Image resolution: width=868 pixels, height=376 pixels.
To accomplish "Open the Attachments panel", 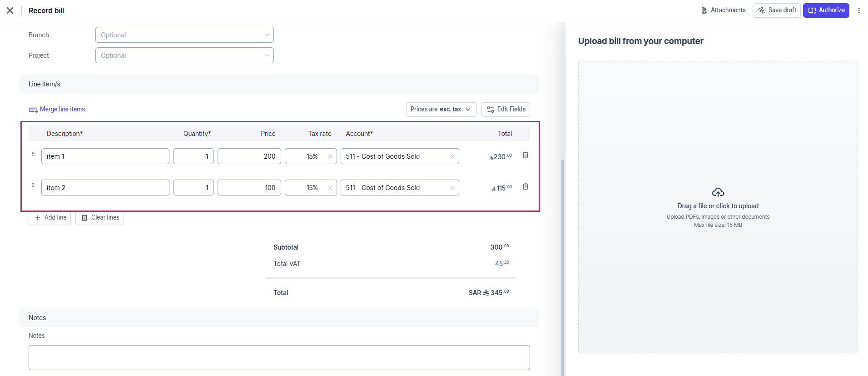I will tap(723, 10).
